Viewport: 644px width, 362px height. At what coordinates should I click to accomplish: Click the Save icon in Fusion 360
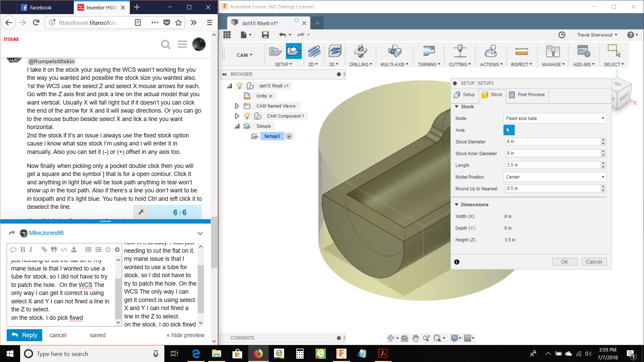[265, 35]
